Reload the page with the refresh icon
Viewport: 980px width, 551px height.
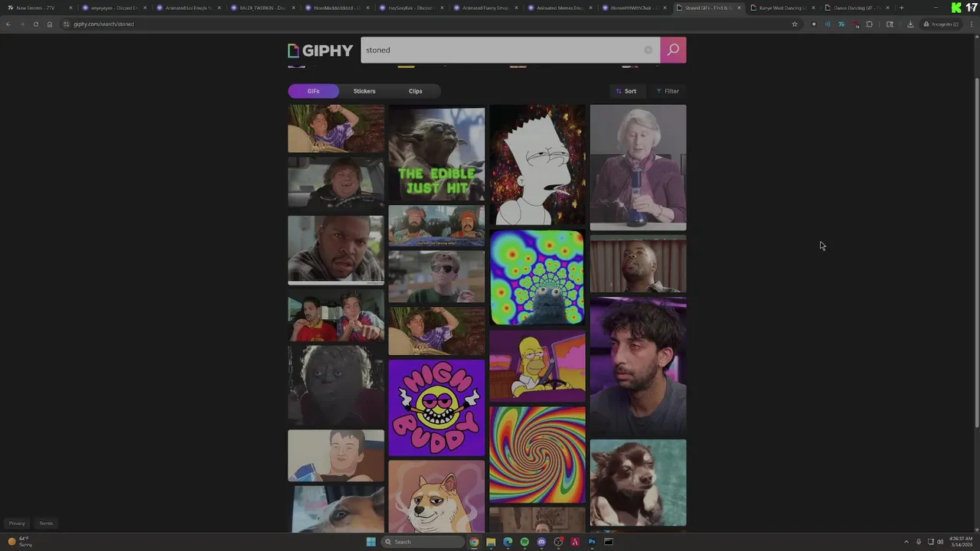35,24
